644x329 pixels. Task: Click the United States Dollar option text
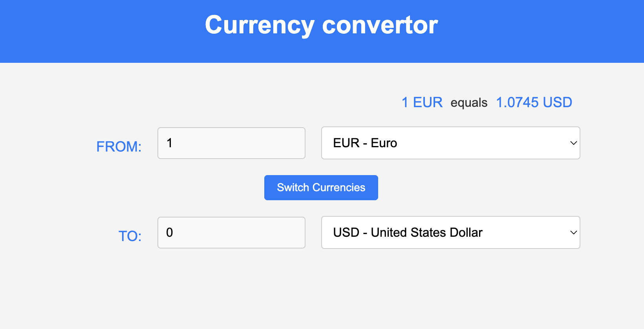(426, 232)
